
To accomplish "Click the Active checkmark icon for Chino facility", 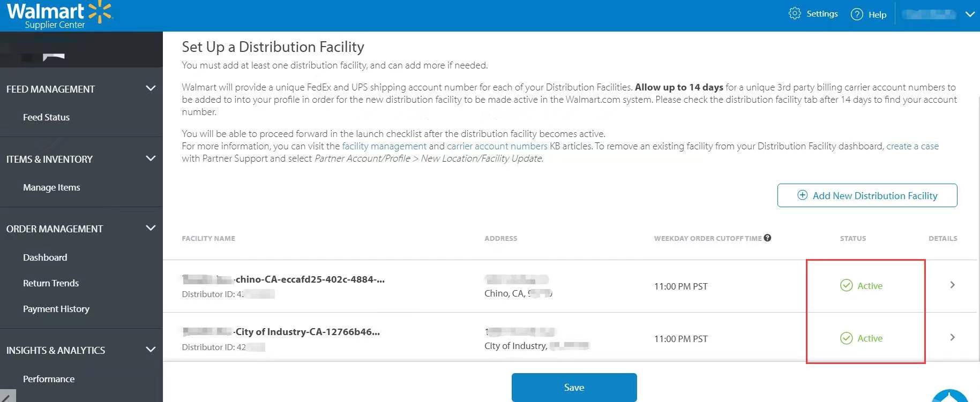I will click(x=846, y=285).
